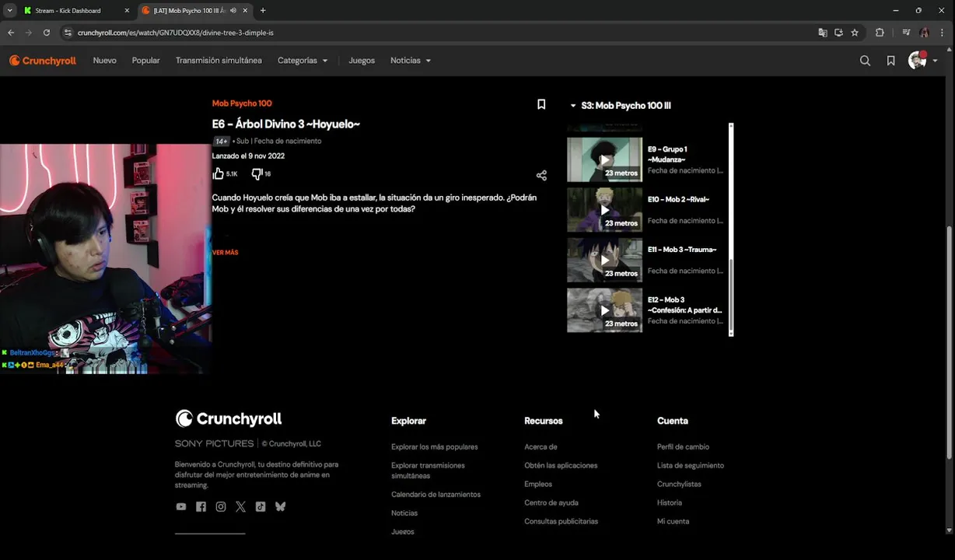
Task: Open the Mob Psycho 100 series link
Action: (x=242, y=103)
